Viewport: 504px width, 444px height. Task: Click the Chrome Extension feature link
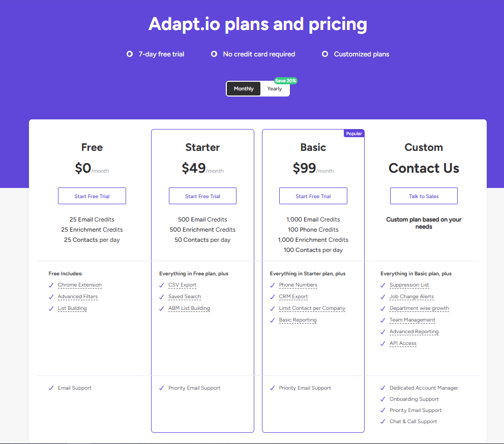coord(80,285)
